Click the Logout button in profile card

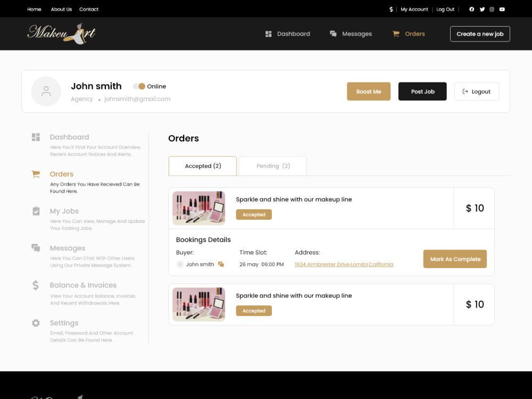[477, 92]
